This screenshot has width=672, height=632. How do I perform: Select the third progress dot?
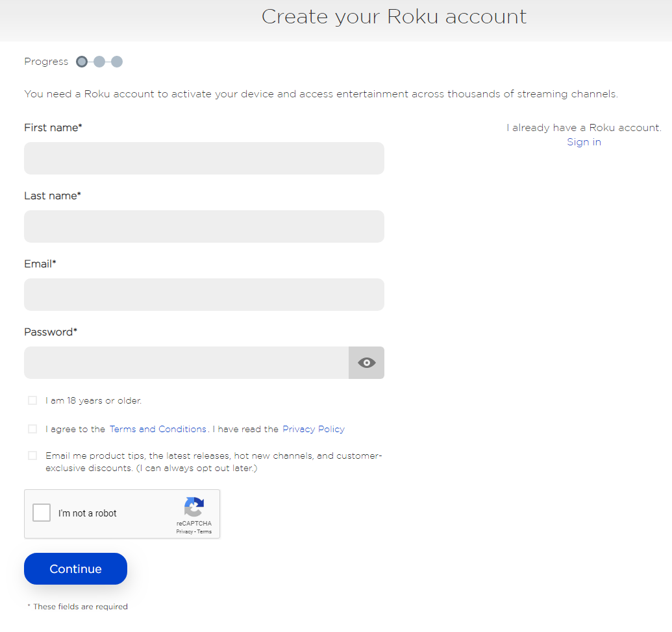click(117, 61)
